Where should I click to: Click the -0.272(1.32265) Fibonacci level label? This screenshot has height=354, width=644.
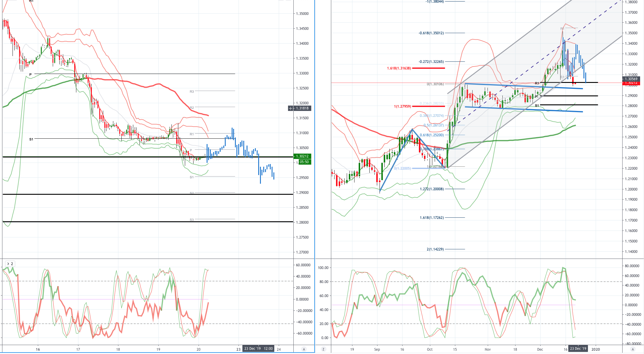431,62
